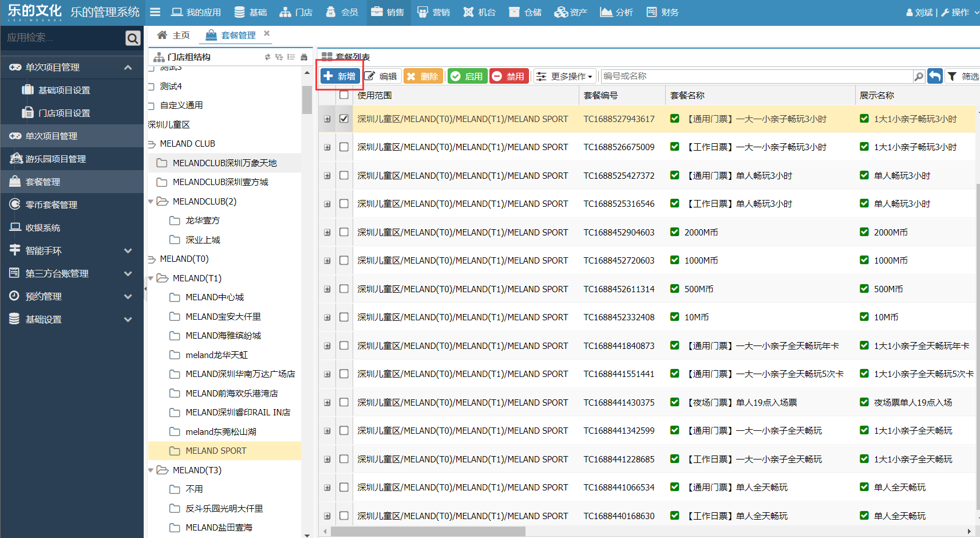Open the 更多操作 dropdown
Image resolution: width=980 pixels, height=538 pixels.
click(x=565, y=76)
